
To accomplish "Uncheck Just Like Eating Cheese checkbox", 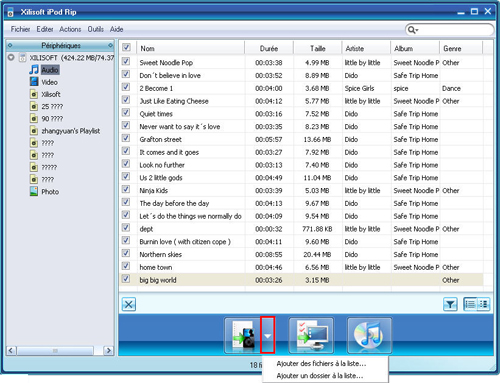I will [126, 100].
